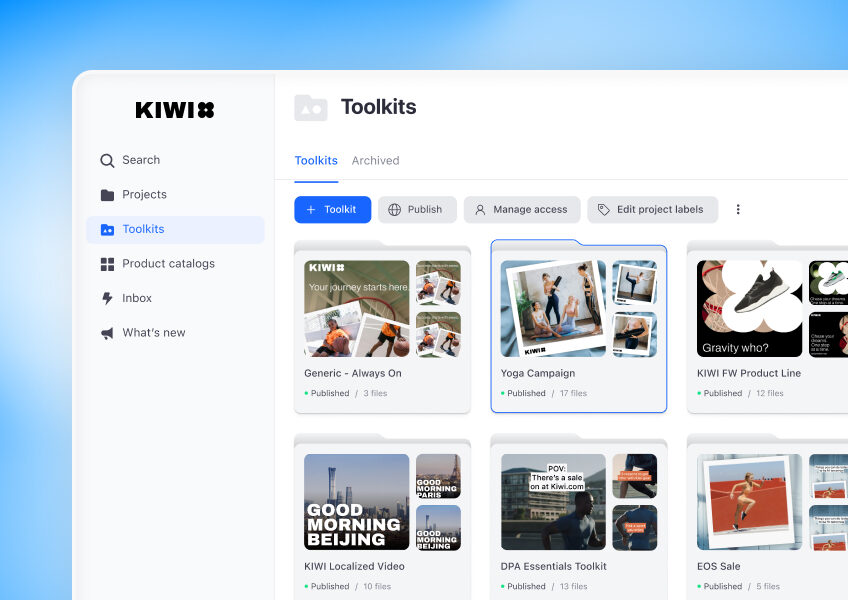Switch to the Toolkits tab

(x=316, y=161)
